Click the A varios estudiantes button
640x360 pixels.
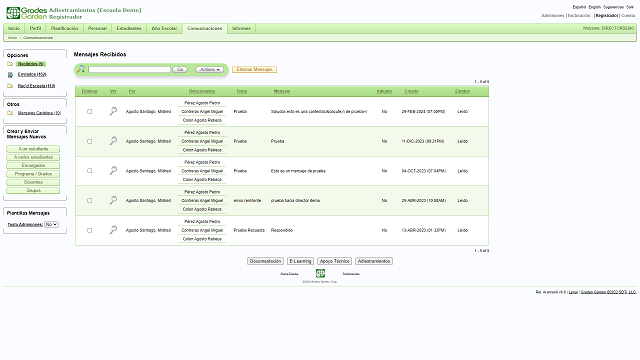(x=33, y=157)
